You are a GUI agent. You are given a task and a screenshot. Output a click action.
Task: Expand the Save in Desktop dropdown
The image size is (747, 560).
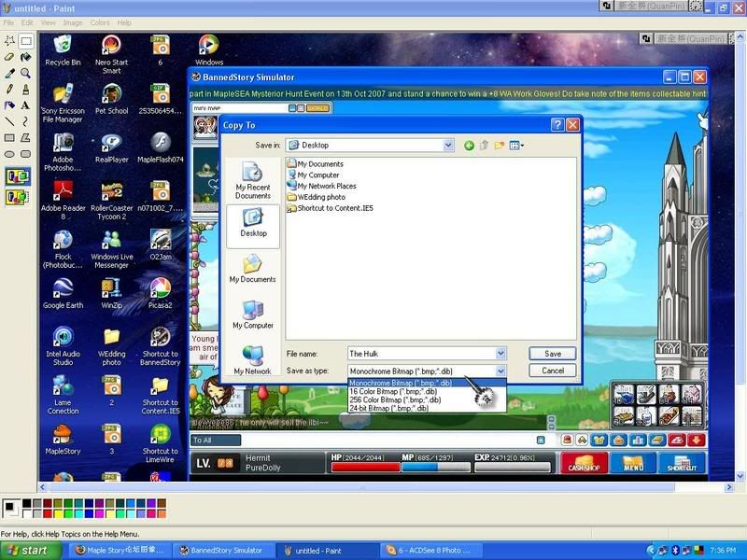448,146
